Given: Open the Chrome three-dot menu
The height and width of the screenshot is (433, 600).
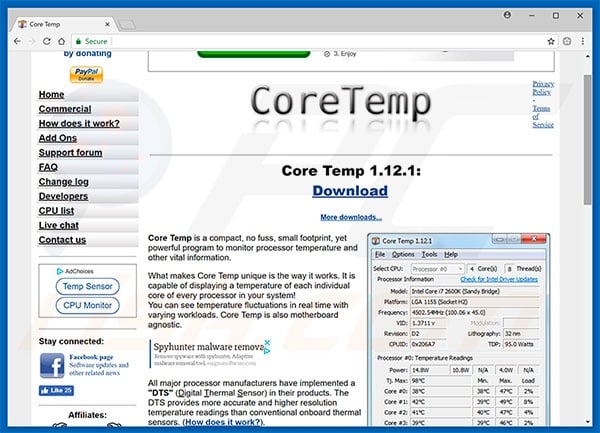Looking at the screenshot, I should [583, 41].
